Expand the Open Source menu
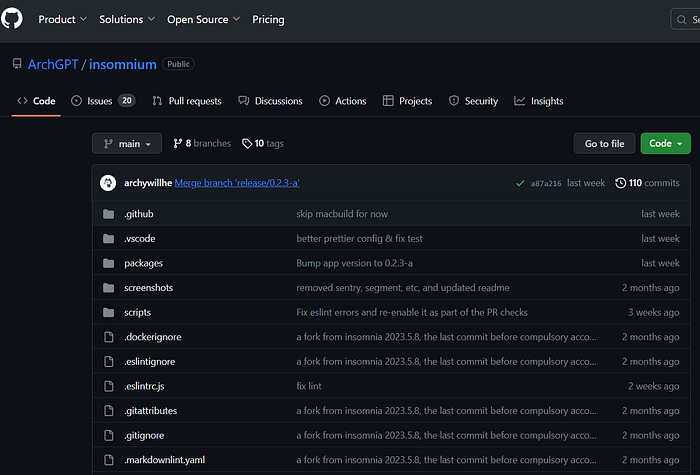 click(x=204, y=19)
